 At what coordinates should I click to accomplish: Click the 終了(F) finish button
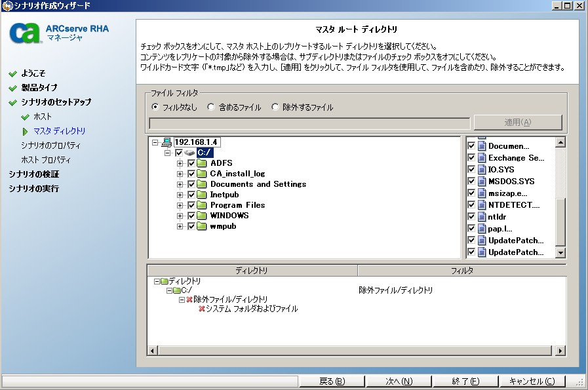point(465,381)
